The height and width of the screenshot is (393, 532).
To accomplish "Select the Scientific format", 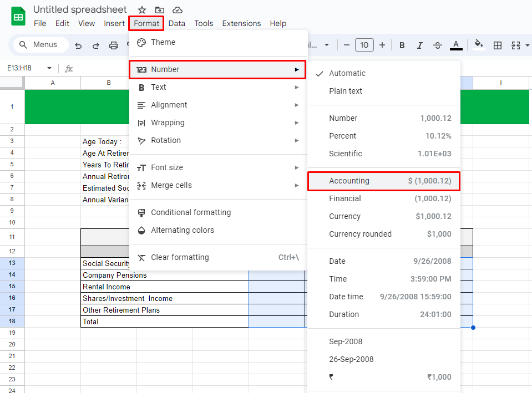I will click(384, 154).
